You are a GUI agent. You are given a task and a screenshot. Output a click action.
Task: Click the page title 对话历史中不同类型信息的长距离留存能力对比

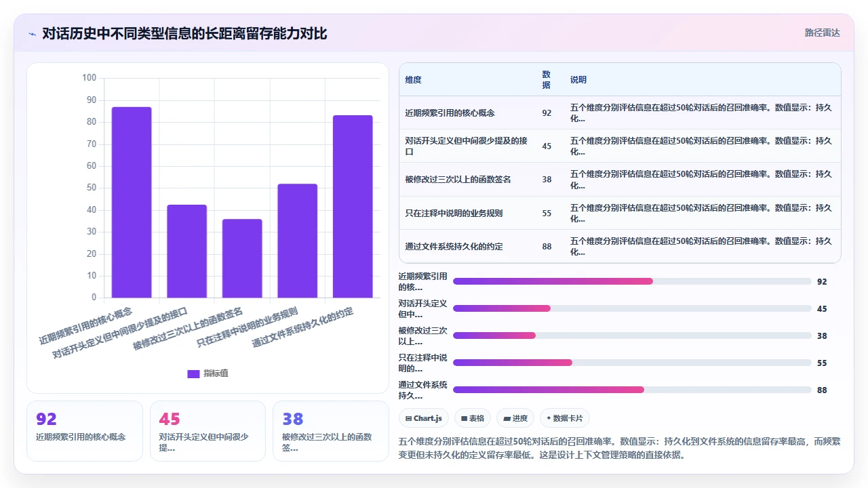click(184, 33)
